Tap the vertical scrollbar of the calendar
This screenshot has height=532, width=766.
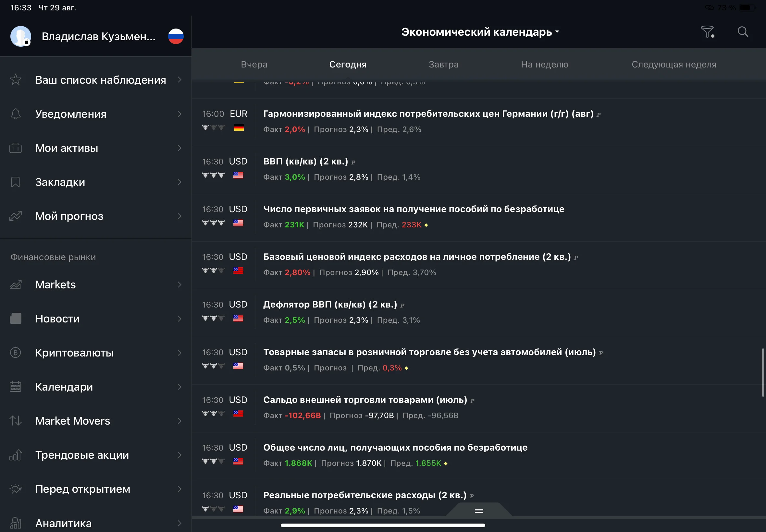click(763, 372)
